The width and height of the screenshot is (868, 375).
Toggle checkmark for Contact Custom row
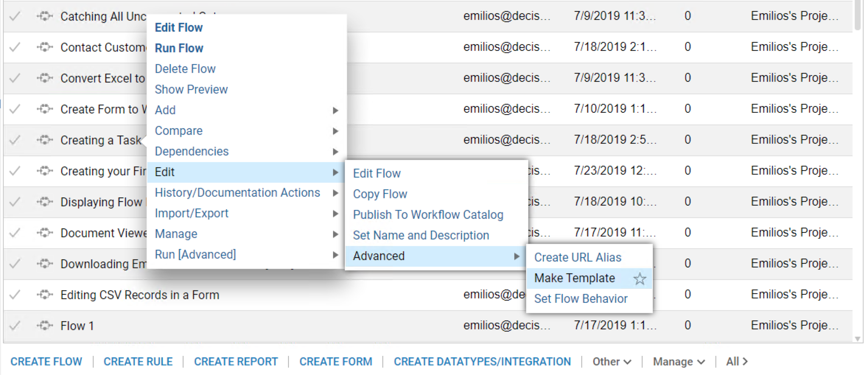click(x=15, y=47)
